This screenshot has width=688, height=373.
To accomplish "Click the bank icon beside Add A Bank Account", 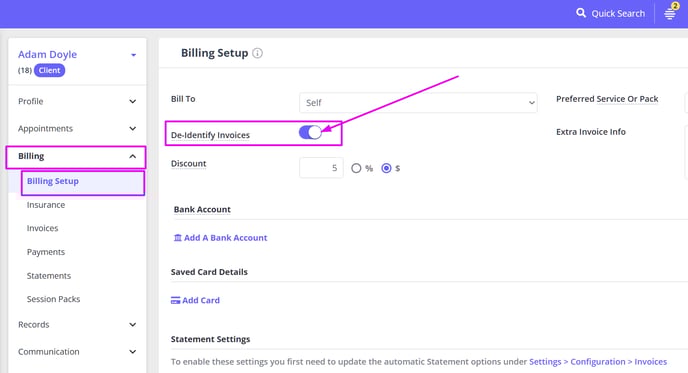I will (177, 238).
